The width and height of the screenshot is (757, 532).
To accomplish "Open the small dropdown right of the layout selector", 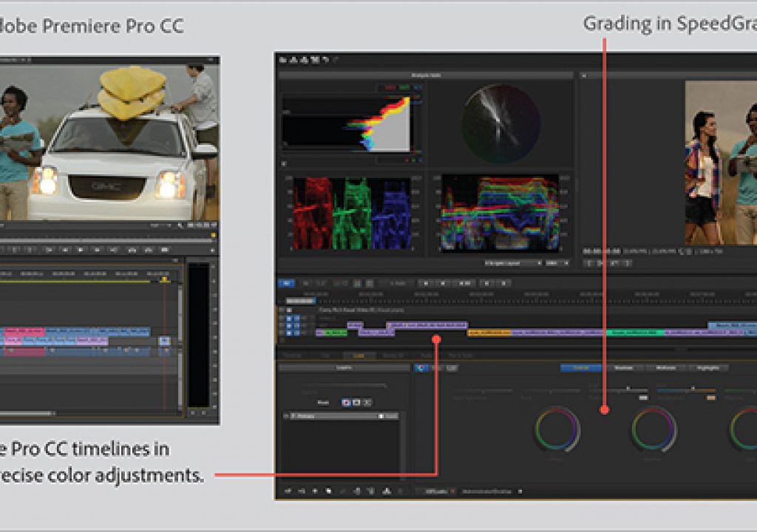I will click(557, 263).
